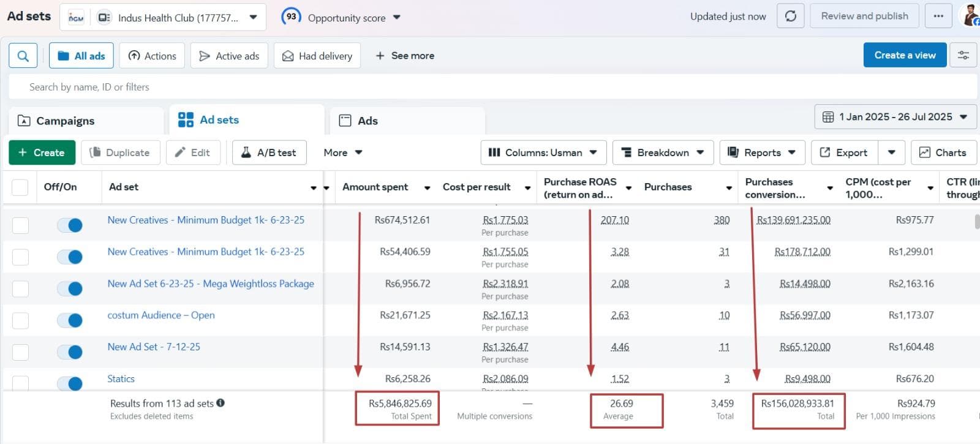This screenshot has width=980, height=444.
Task: Open the New Ad Set - 7-12-25 link
Action: tap(154, 347)
